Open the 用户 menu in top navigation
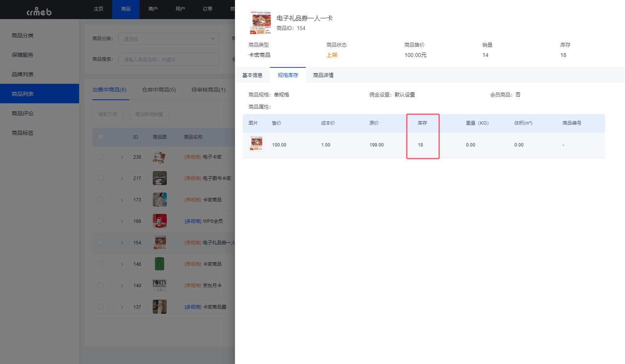The image size is (625, 364). [x=180, y=9]
